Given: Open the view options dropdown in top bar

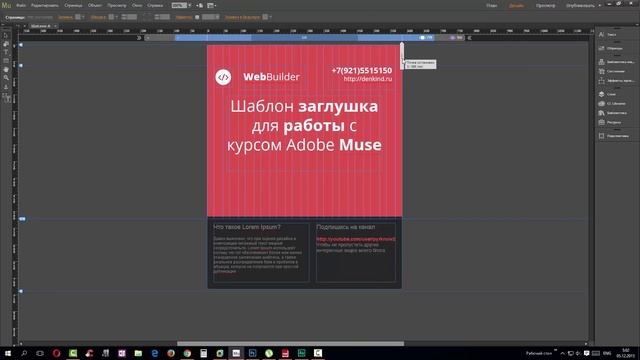Looking at the screenshot, I should (211, 6).
